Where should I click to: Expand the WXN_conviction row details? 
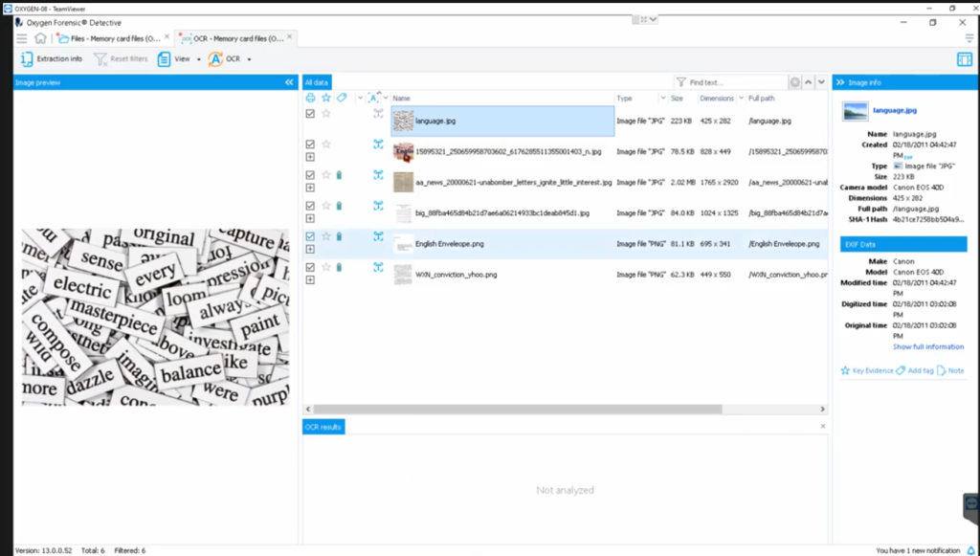tap(310, 279)
